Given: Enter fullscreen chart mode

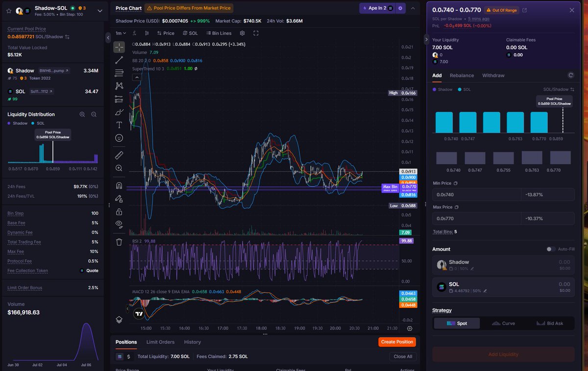Looking at the screenshot, I should [256, 33].
